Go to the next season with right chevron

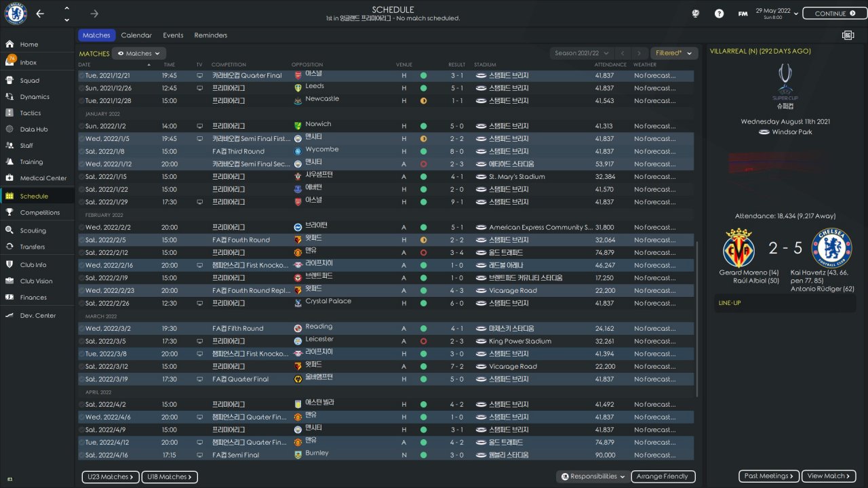pyautogui.click(x=639, y=53)
